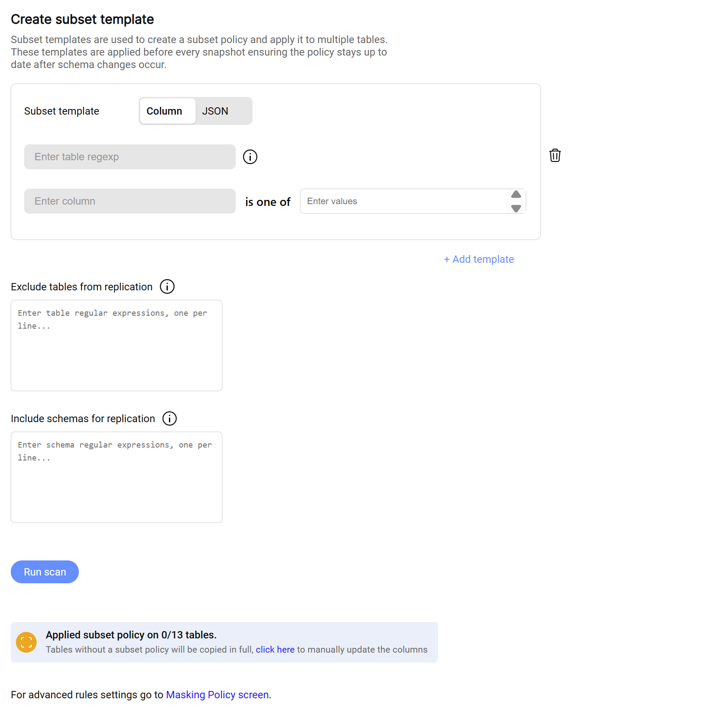Click the trash icon to delete template
This screenshot has width=715, height=728.
555,156
